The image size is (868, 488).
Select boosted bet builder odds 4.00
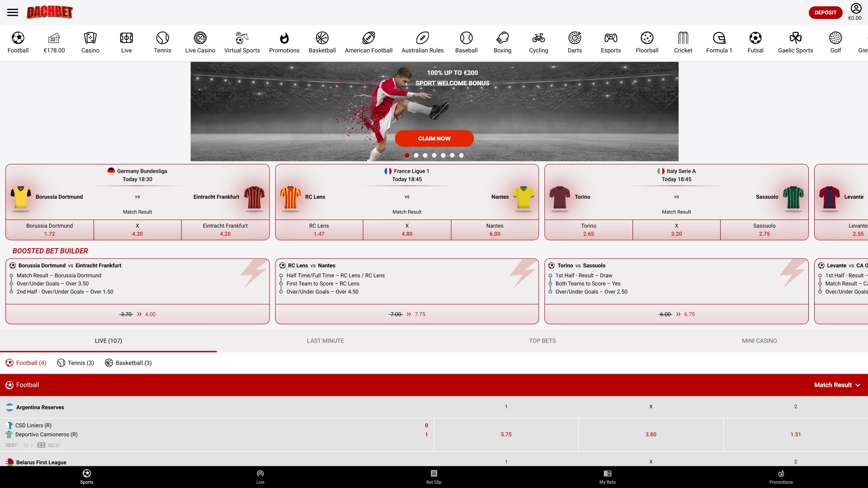click(137, 314)
